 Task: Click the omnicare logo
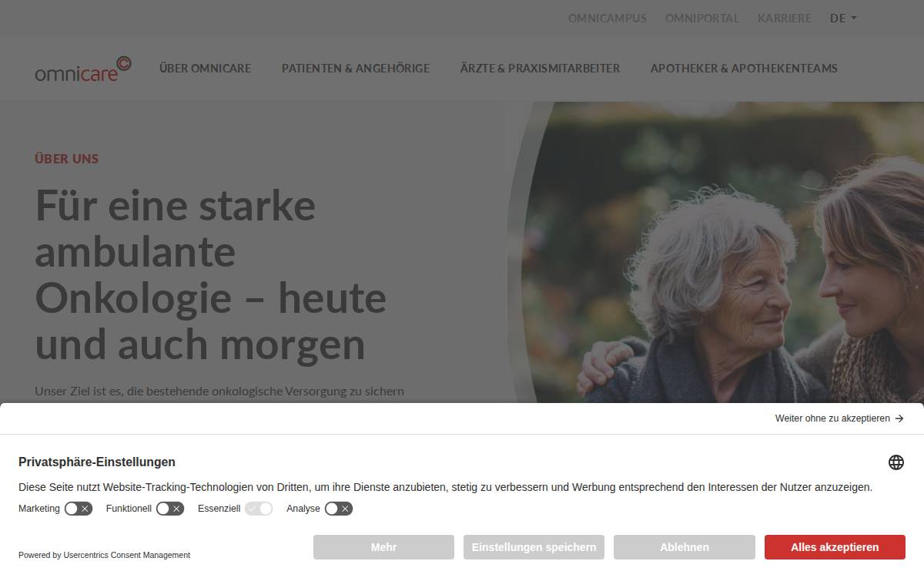click(83, 69)
